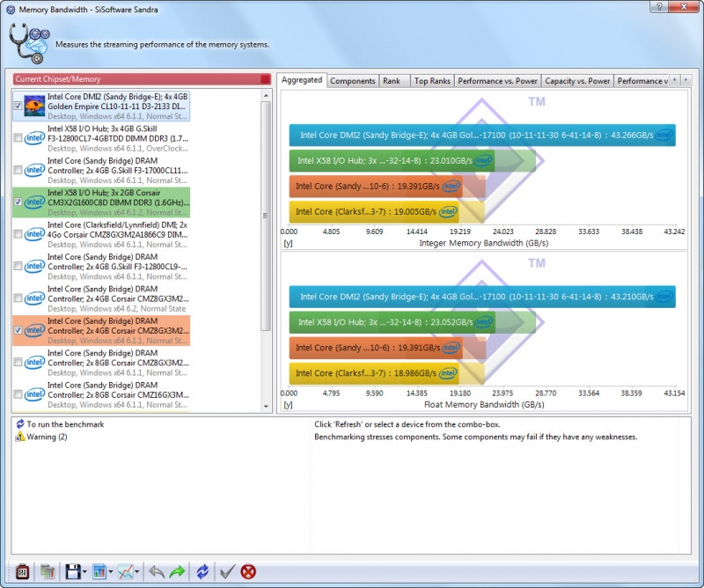Click the floppy disk save icon
This screenshot has height=588, width=704.
coord(73,571)
